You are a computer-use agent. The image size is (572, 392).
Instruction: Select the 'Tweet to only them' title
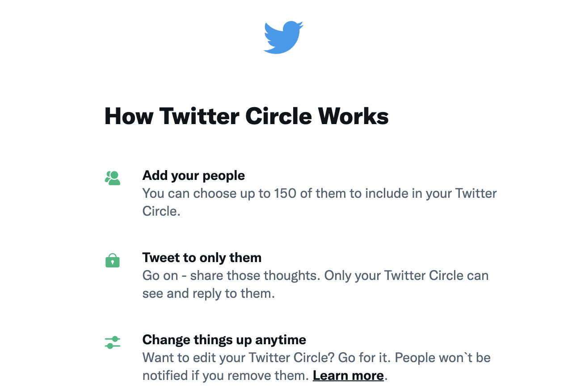click(x=202, y=258)
